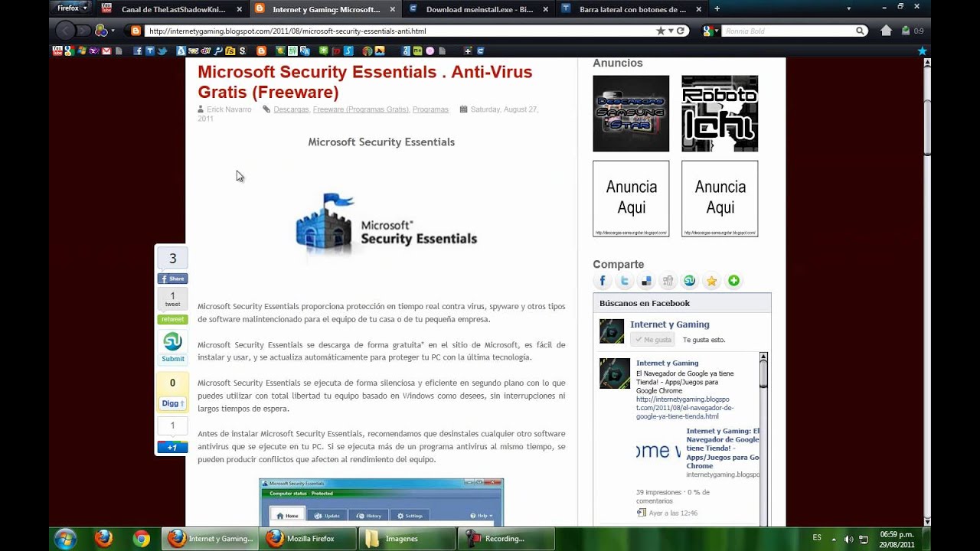Click floating Facebook Share button

click(172, 279)
